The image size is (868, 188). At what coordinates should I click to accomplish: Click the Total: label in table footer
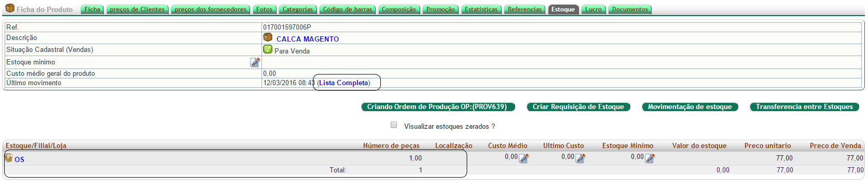point(338,170)
